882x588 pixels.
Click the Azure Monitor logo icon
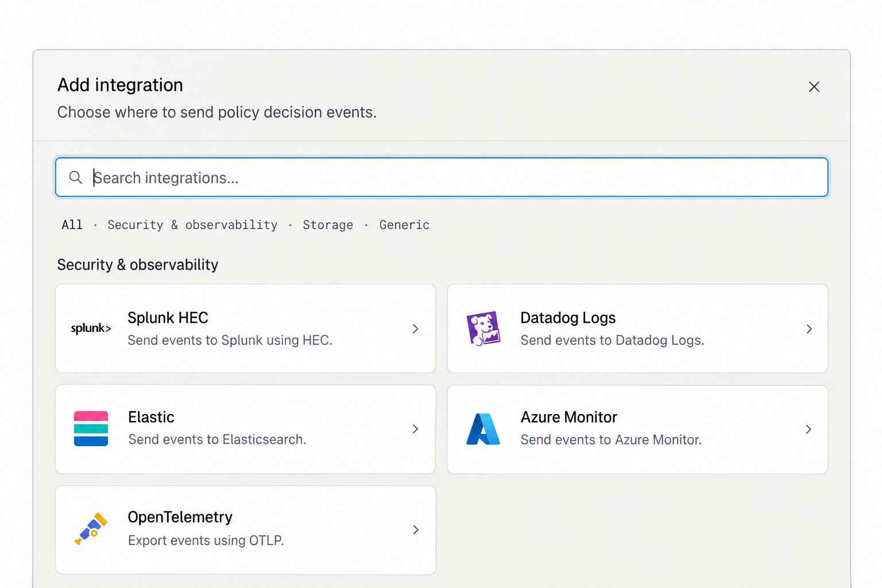483,429
